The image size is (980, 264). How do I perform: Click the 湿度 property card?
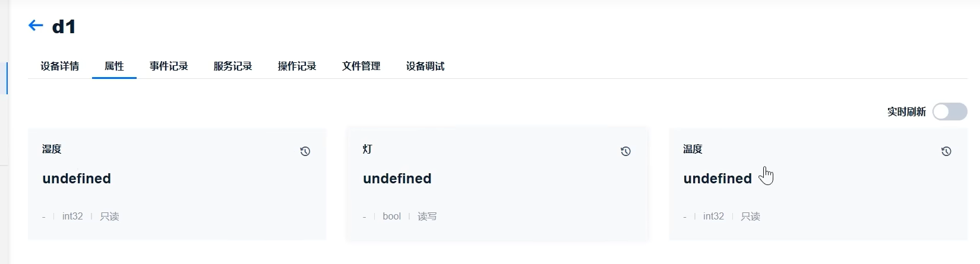177,184
